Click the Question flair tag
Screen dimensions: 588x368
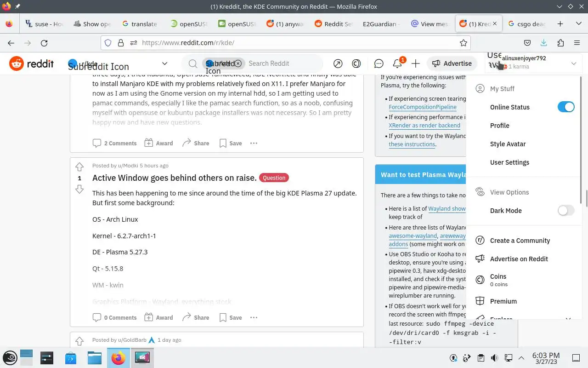[274, 178]
